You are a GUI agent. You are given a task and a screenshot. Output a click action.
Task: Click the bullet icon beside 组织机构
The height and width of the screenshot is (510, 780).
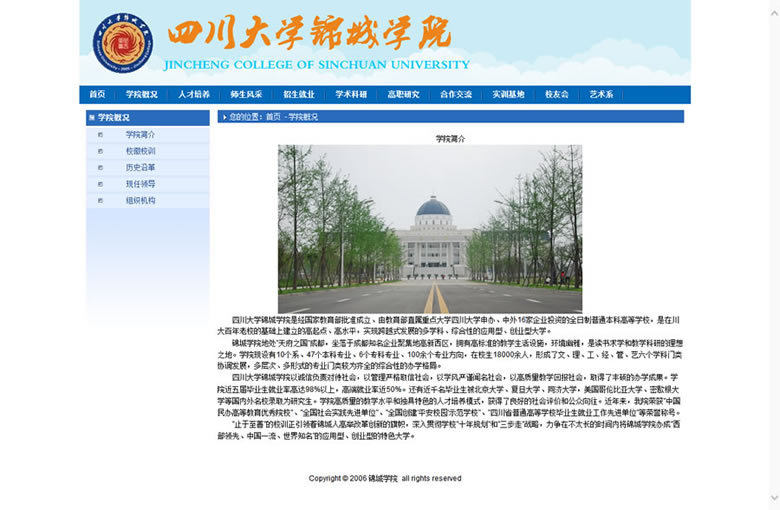[100, 201]
